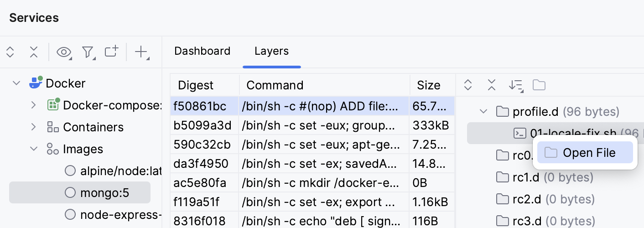The height and width of the screenshot is (228, 644).
Task: Open the View options eye icon
Action: [x=64, y=52]
